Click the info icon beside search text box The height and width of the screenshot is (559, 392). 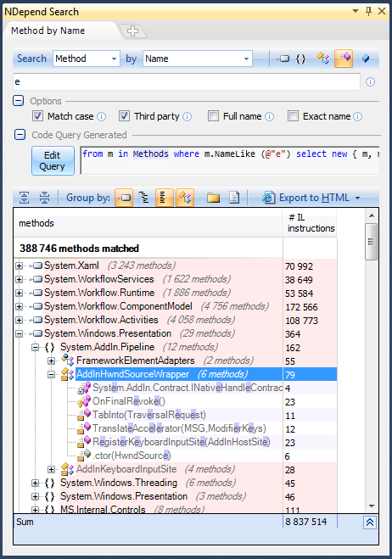pyautogui.click(x=370, y=82)
